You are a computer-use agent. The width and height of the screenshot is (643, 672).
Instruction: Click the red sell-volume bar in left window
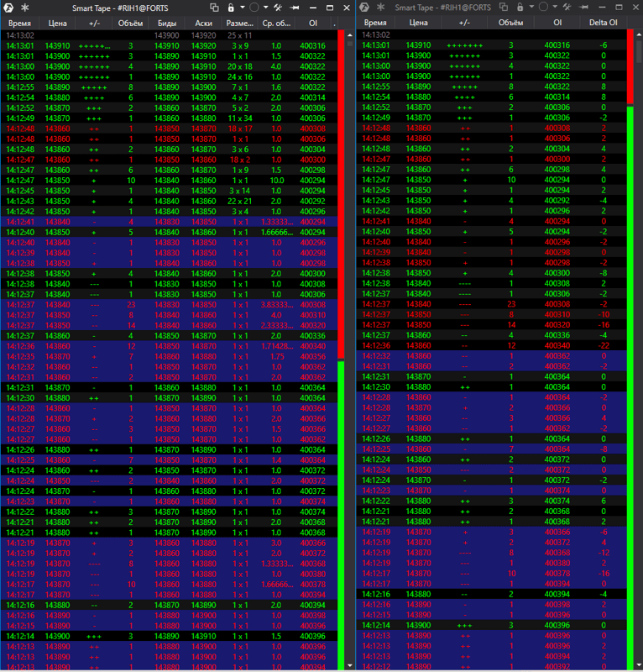[341, 195]
